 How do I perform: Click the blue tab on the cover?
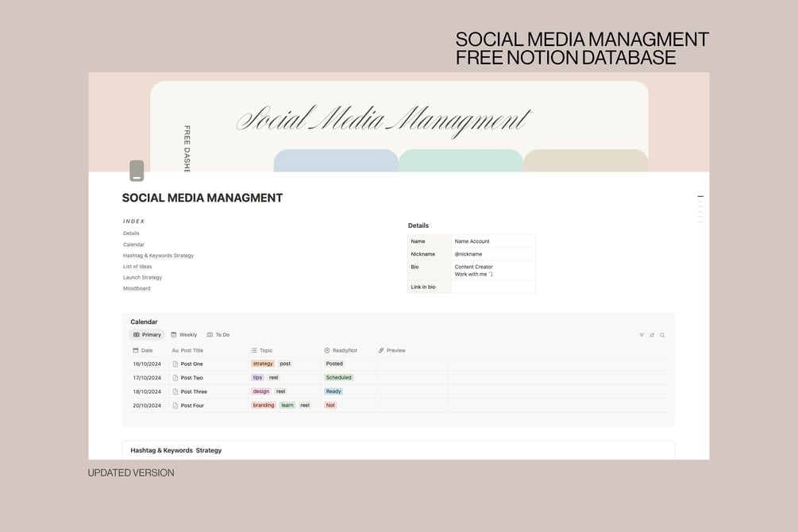pyautogui.click(x=336, y=161)
